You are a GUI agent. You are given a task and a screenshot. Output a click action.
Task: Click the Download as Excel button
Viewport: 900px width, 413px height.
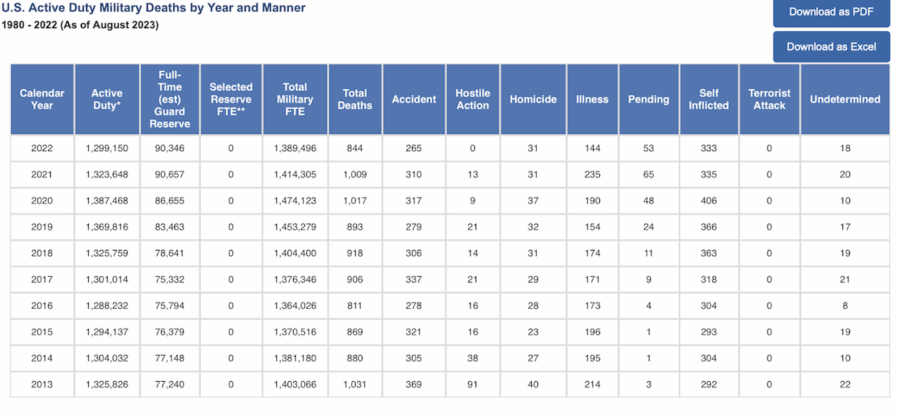tap(831, 47)
